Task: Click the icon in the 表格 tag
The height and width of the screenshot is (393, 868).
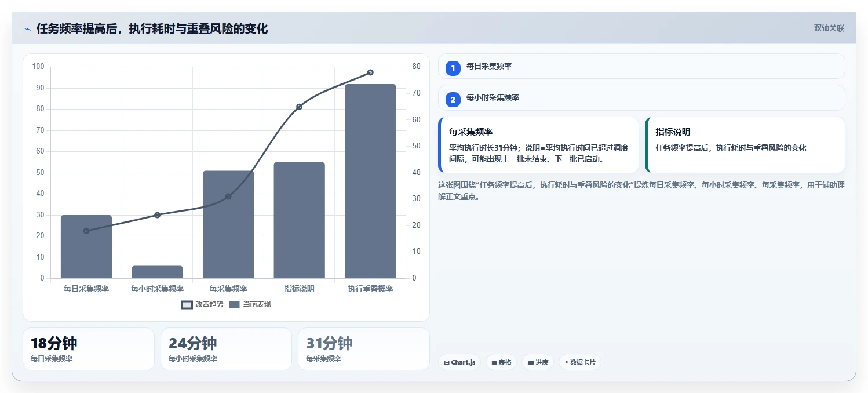Action: (494, 362)
